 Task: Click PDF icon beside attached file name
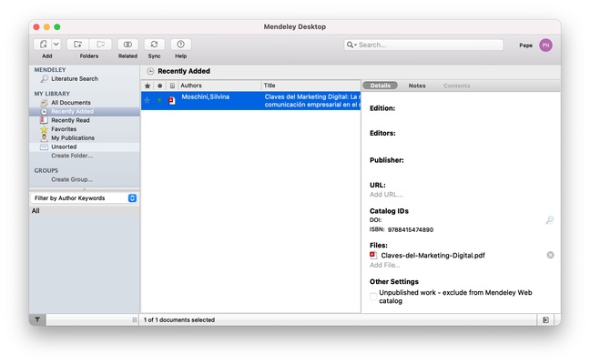coord(373,256)
